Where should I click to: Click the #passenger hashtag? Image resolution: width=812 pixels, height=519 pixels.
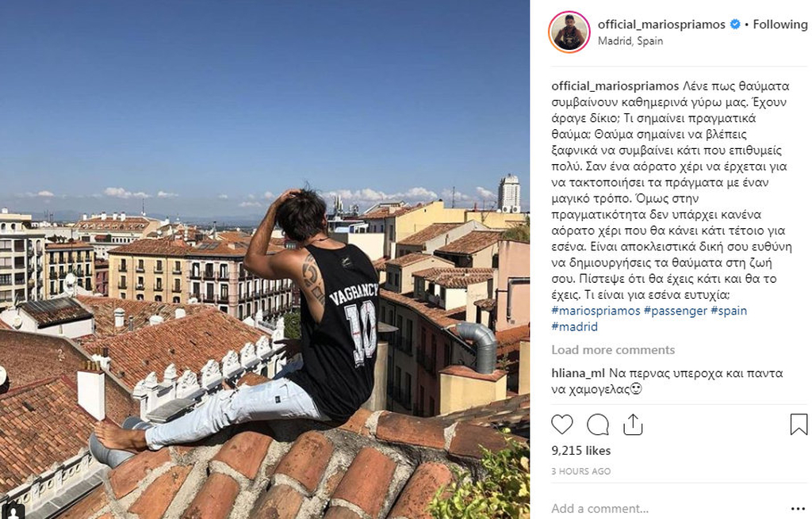click(x=676, y=311)
